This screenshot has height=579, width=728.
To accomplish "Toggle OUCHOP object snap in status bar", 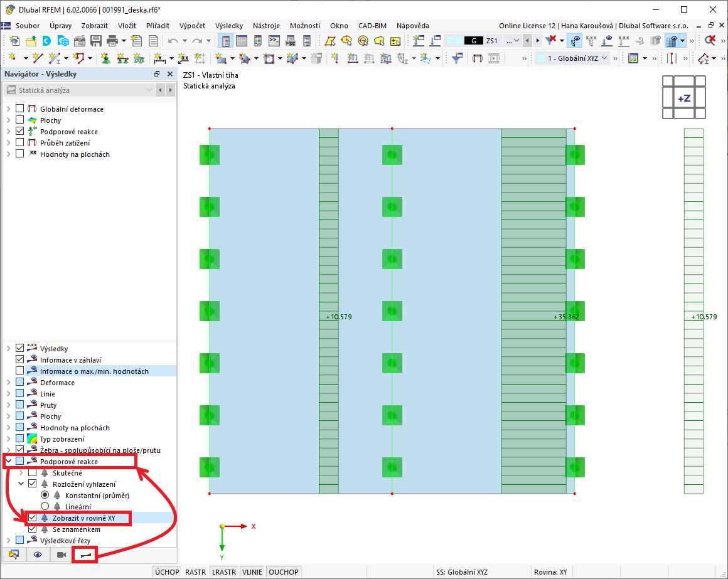I will (283, 572).
